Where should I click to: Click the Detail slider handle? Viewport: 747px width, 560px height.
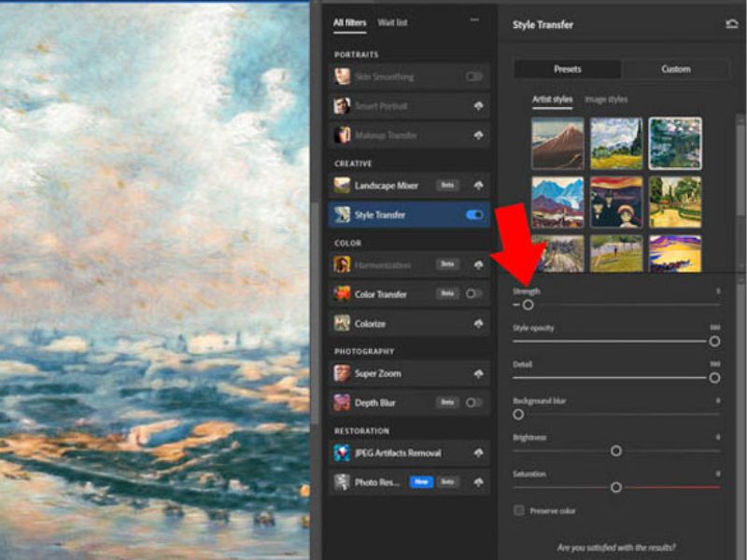click(714, 378)
